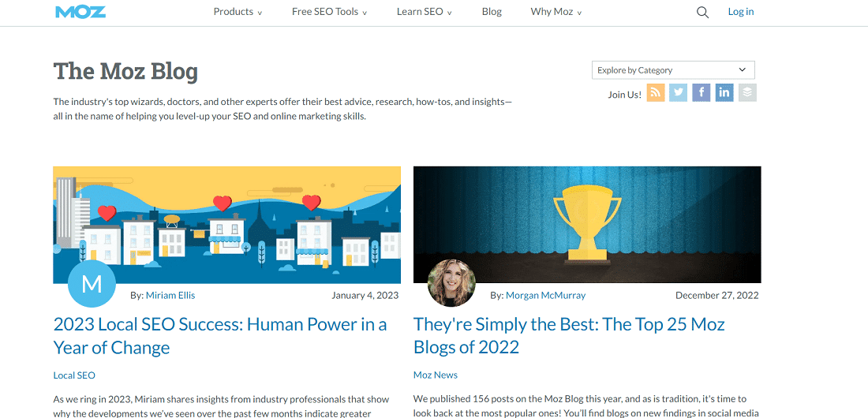Expand the Learn SEO menu
This screenshot has height=418, width=868.
pos(424,12)
